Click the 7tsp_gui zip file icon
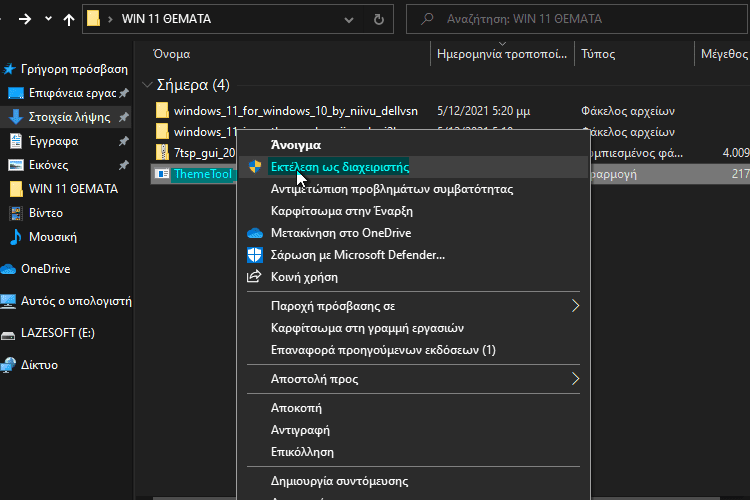The image size is (750, 500). (x=162, y=153)
